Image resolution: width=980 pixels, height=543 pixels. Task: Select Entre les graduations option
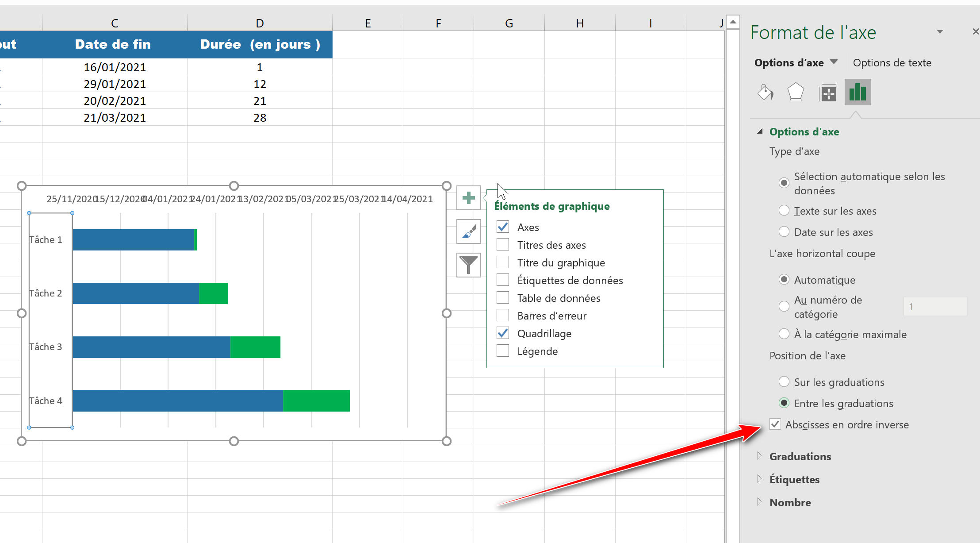coord(784,403)
